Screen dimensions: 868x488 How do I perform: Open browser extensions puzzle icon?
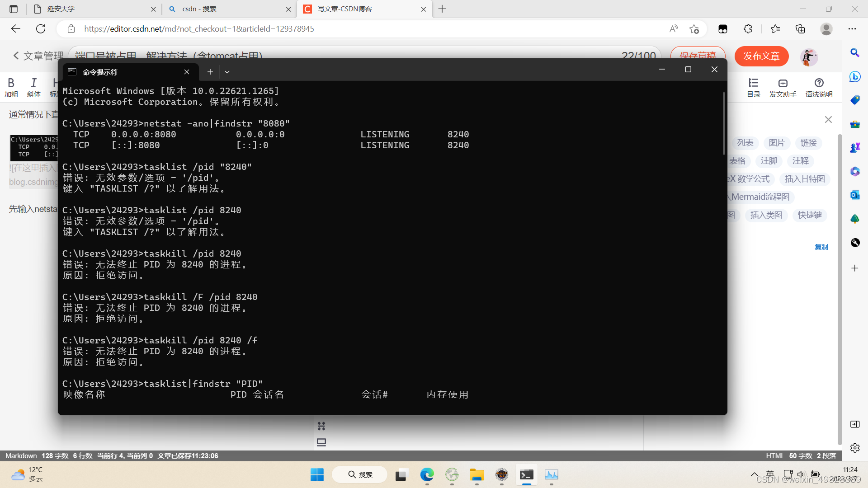click(x=748, y=29)
